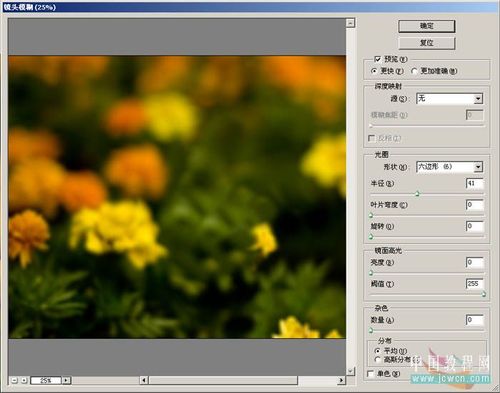
Task: Open the 形状 shape dropdown 六边形
Action: coord(450,167)
